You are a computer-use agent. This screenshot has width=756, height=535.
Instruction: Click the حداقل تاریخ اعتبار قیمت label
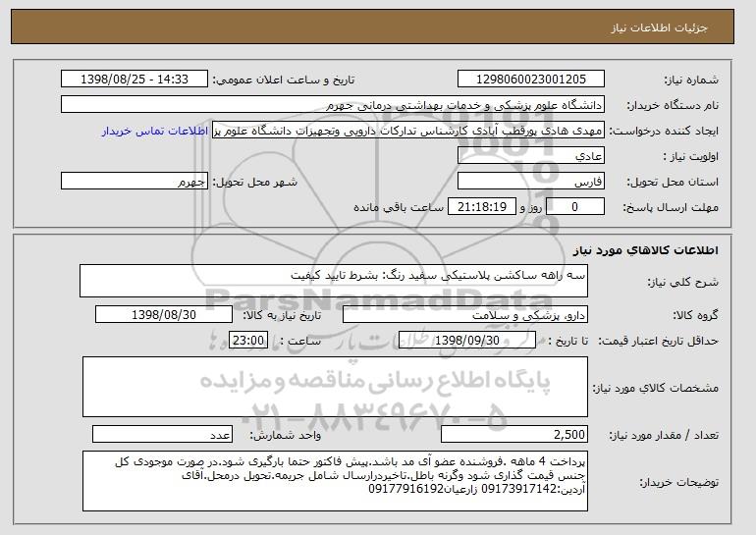[659, 341]
